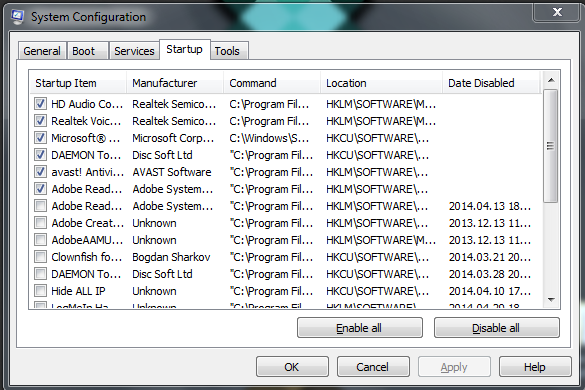585x390 pixels.
Task: Sort by the Location column header
Action: [381, 83]
